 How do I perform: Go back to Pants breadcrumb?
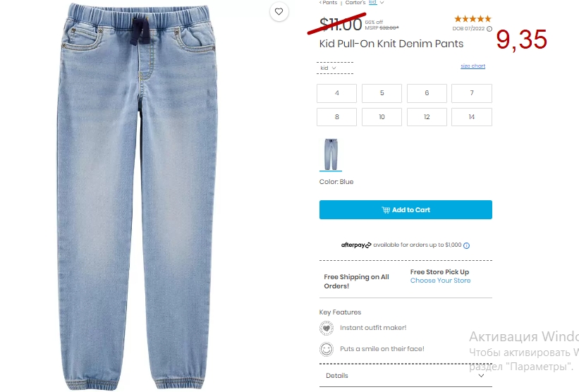tap(328, 2)
